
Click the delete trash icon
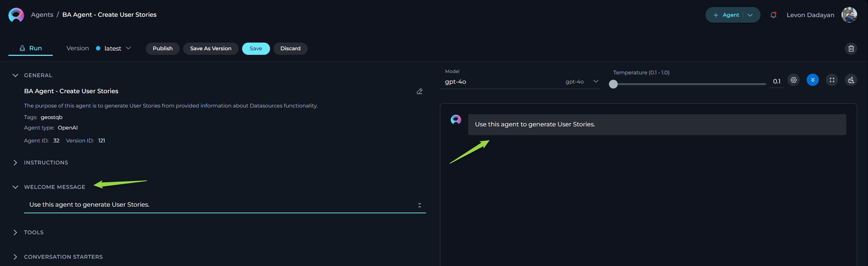point(851,49)
